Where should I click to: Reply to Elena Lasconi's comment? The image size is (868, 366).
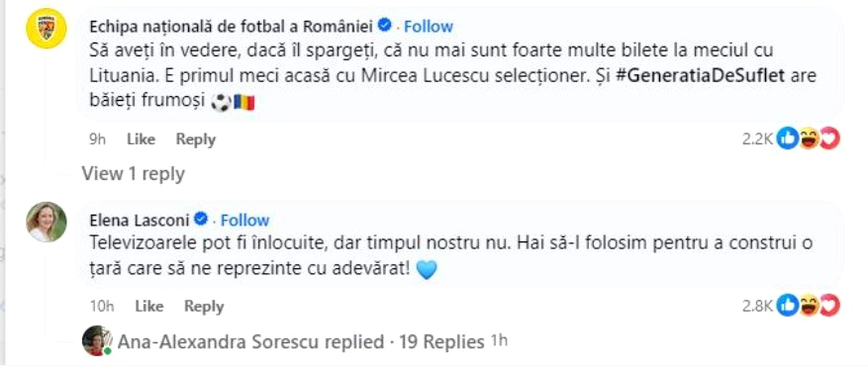(204, 306)
